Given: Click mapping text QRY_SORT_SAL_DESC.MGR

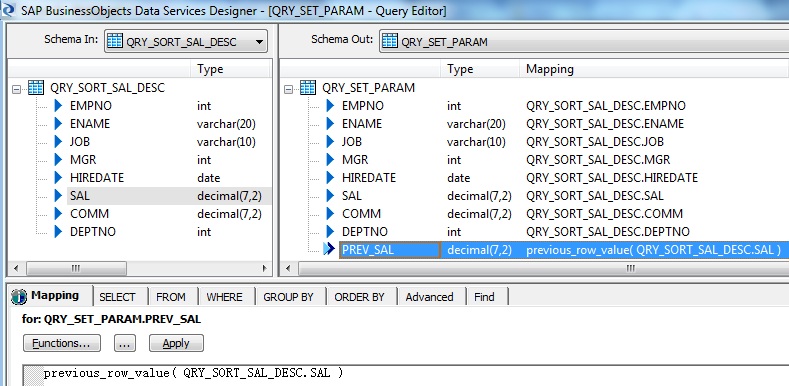Looking at the screenshot, I should point(598,160).
